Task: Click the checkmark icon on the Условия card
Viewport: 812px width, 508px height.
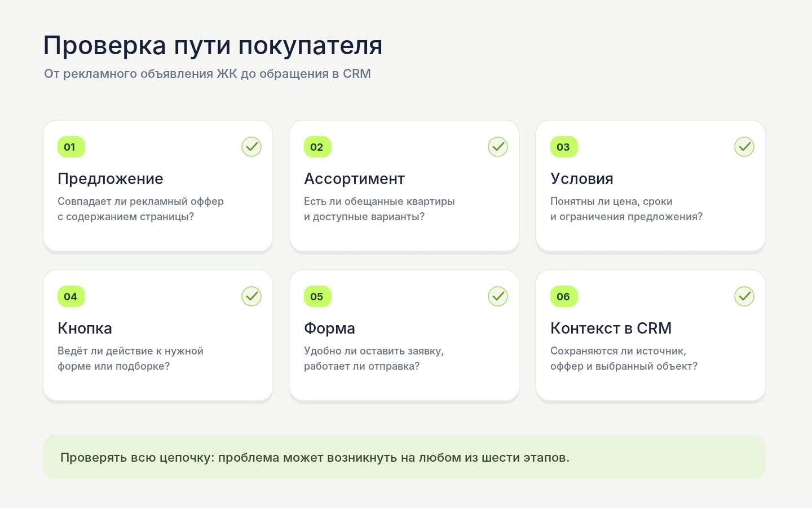Action: 744,147
